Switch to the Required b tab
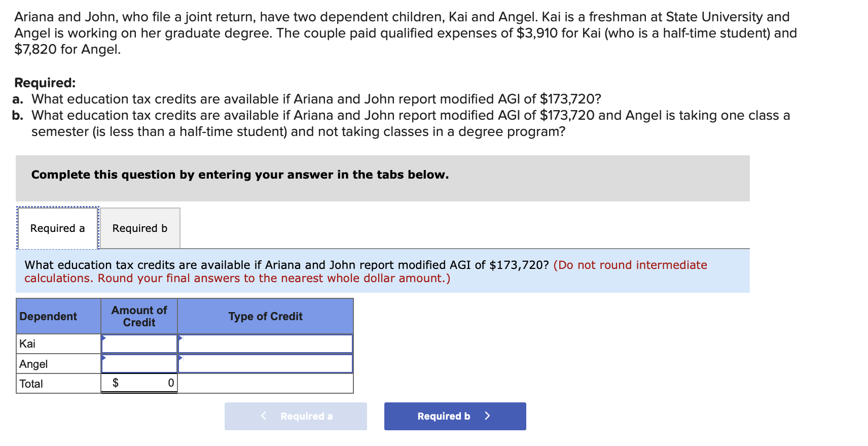The height and width of the screenshot is (446, 868). 140,228
